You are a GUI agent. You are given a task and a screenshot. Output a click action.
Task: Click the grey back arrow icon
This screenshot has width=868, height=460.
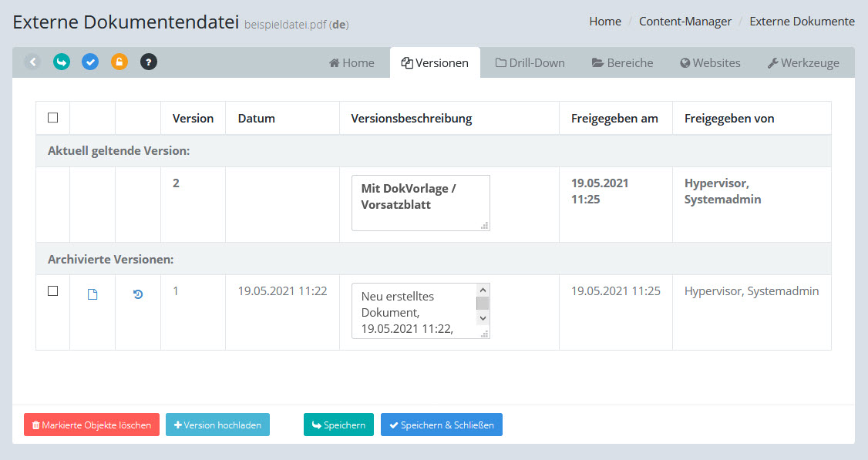(32, 62)
